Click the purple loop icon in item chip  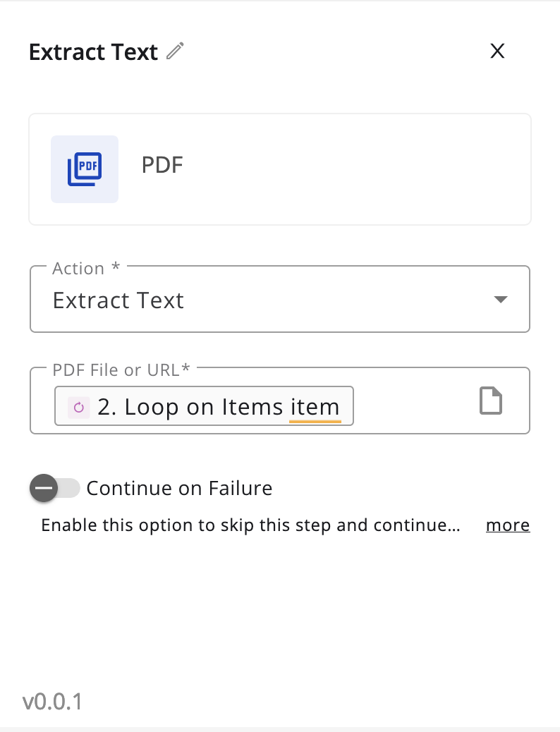click(78, 407)
